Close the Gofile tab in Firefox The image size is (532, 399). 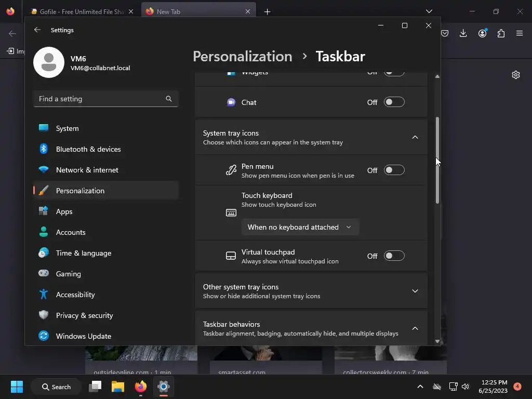point(131,11)
